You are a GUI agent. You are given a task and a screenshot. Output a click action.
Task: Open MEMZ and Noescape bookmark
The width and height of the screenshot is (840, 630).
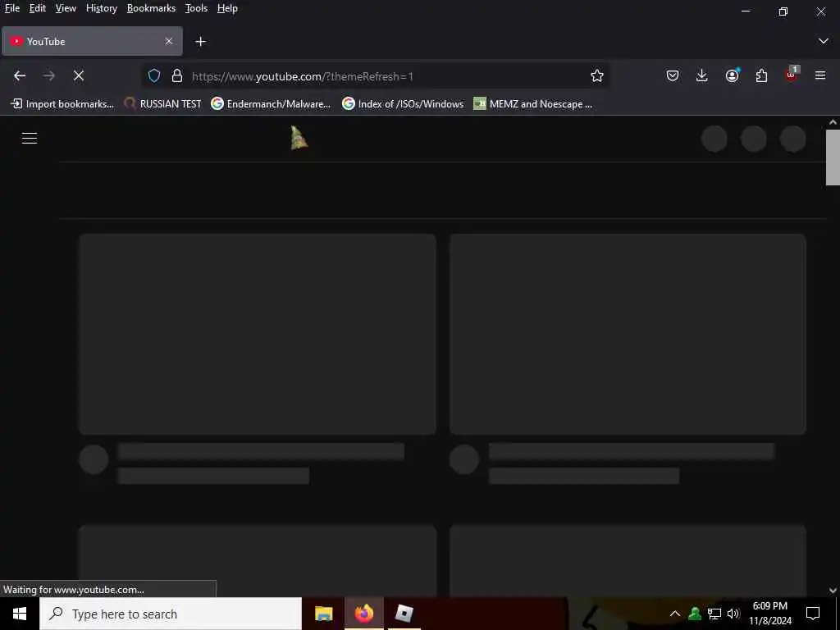click(533, 104)
